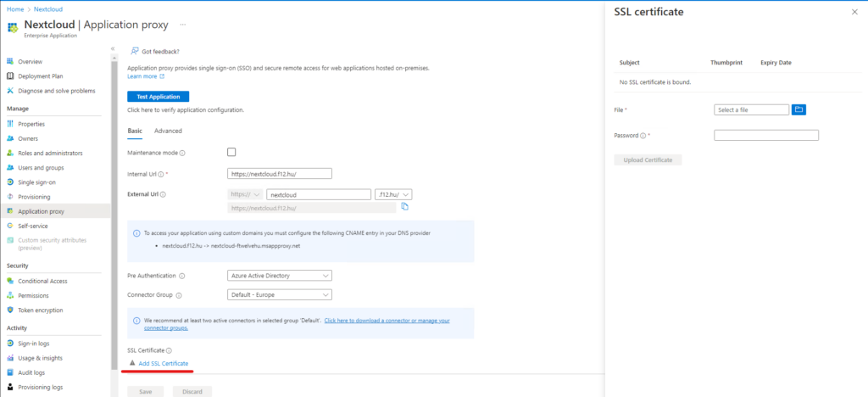Image resolution: width=868 pixels, height=397 pixels.
Task: Go to Home breadcrumb
Action: (x=15, y=9)
